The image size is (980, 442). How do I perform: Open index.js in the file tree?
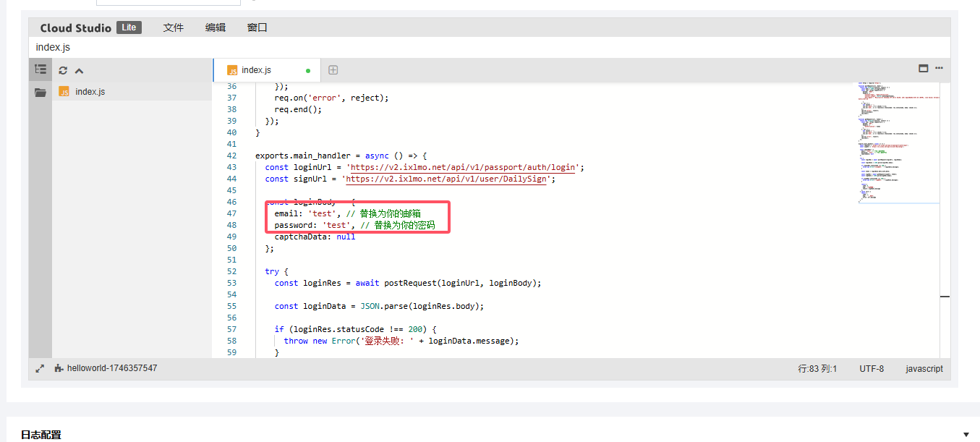coord(90,92)
